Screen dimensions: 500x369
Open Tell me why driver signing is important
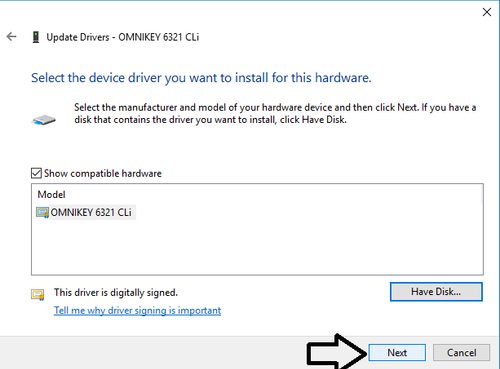[x=137, y=310]
